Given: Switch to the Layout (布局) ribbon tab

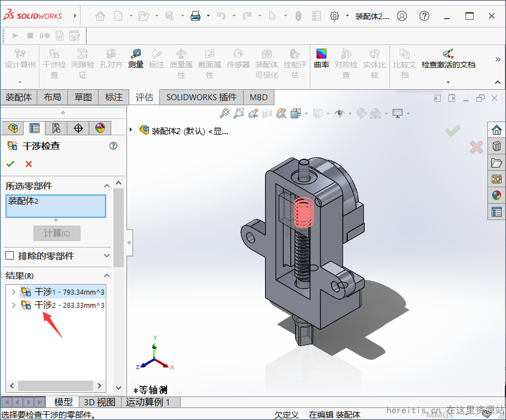Looking at the screenshot, I should click(x=52, y=97).
